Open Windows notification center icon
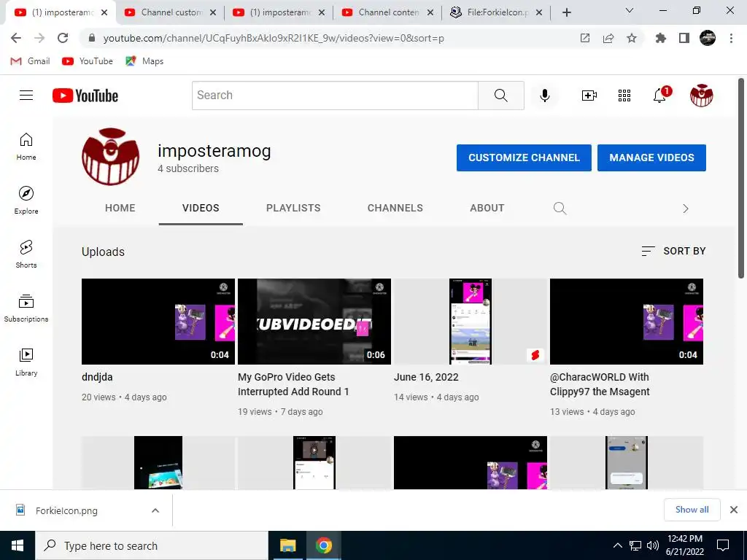This screenshot has width=747, height=560. click(x=723, y=545)
